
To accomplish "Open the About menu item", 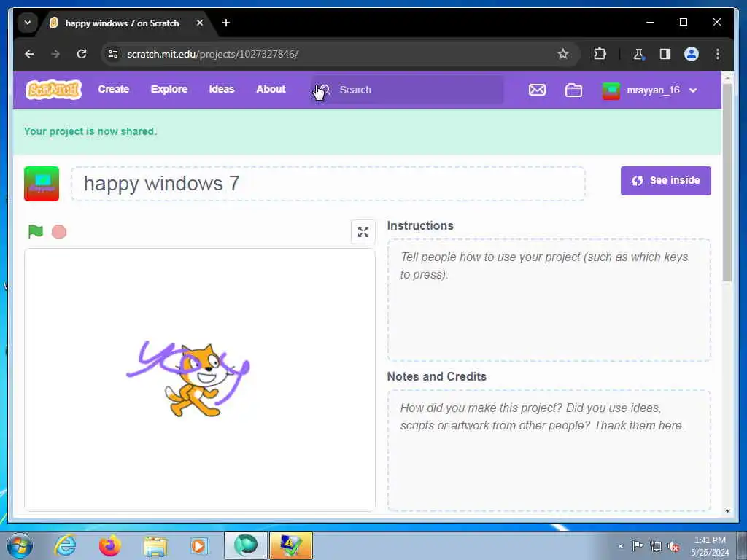I will [271, 89].
